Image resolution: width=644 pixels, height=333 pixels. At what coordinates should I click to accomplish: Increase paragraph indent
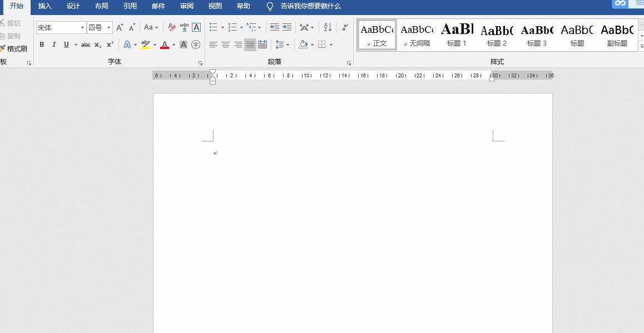[286, 27]
